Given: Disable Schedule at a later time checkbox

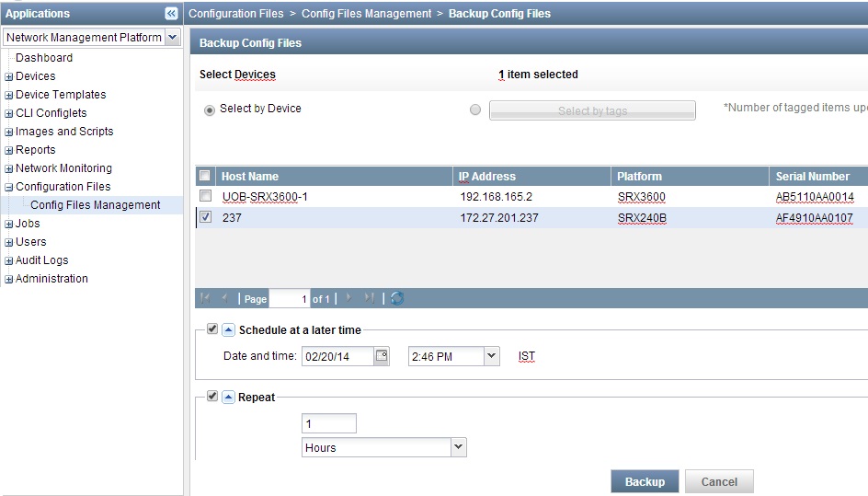Looking at the screenshot, I should [212, 329].
